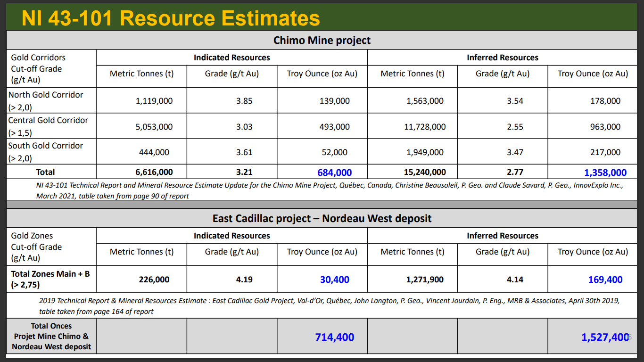The image size is (644, 362).
Task: Click 'Indicated Resources' header in East Cadillac table
Action: [232, 236]
